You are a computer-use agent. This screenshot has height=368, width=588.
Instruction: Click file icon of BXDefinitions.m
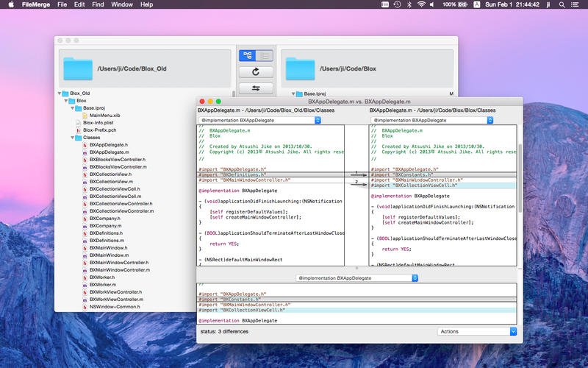tap(85, 241)
